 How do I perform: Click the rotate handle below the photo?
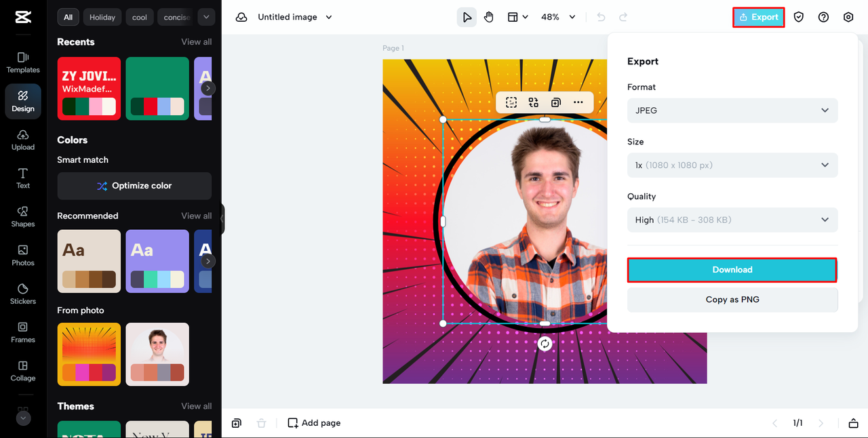tap(545, 344)
